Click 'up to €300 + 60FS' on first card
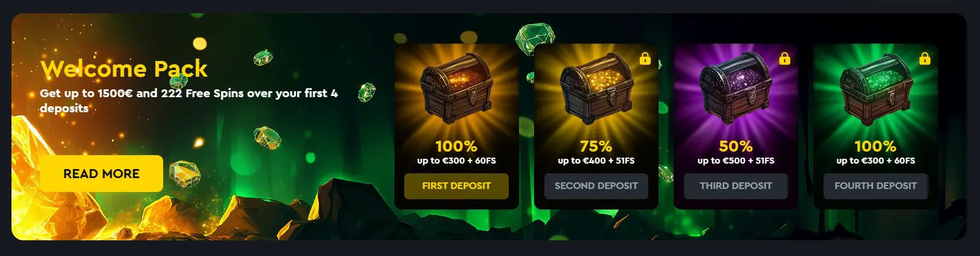The height and width of the screenshot is (256, 980). 456,161
